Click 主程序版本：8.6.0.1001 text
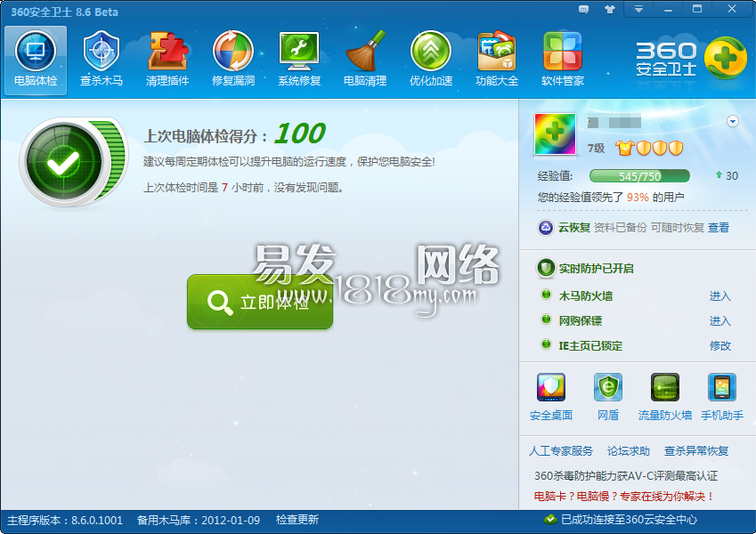This screenshot has height=534, width=756. coord(65,521)
